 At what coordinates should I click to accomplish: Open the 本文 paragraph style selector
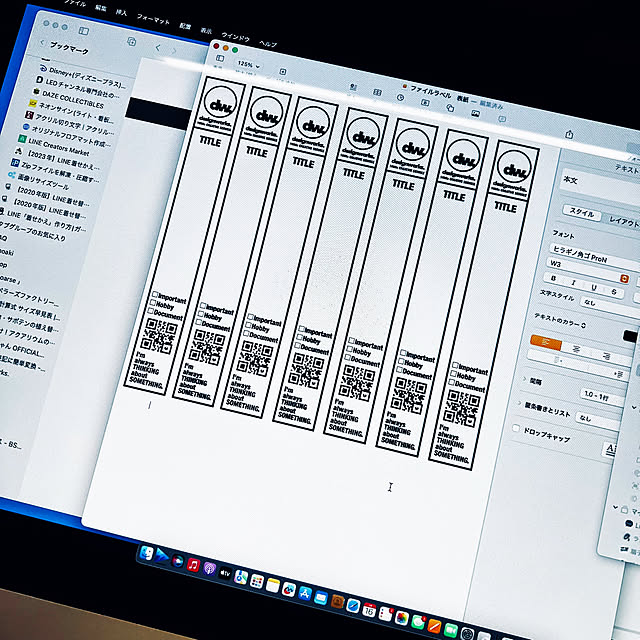pos(600,186)
